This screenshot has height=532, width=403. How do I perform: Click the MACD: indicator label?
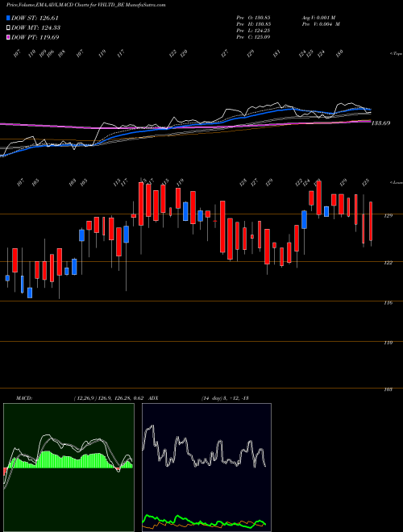coord(24,398)
